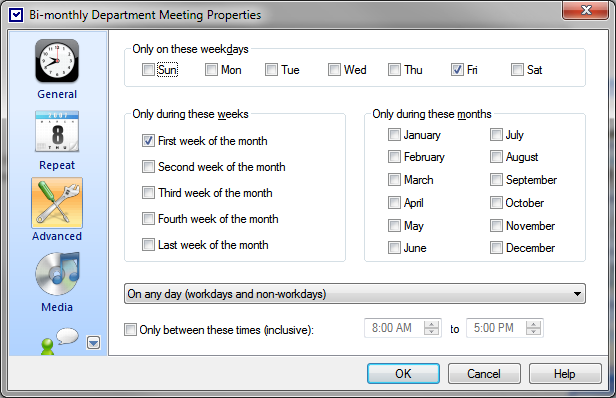Increase the 8:00 AM start time spinner
The width and height of the screenshot is (616, 398).
click(x=431, y=324)
